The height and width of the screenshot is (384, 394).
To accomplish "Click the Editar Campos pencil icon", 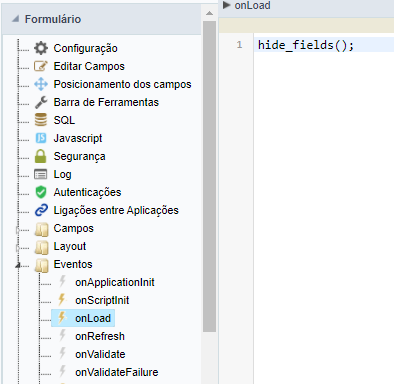I will (41, 66).
